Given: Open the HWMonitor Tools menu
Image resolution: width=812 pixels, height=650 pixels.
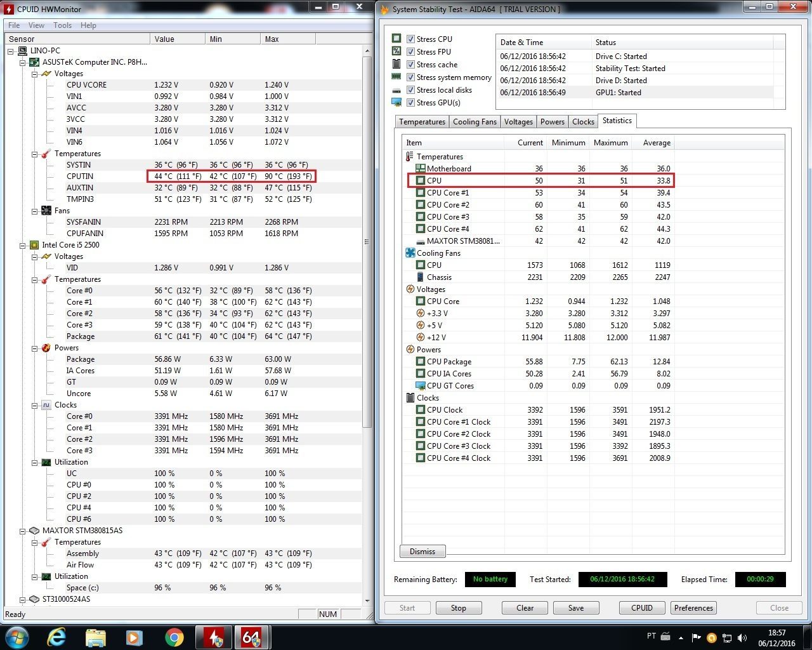Looking at the screenshot, I should pos(62,25).
